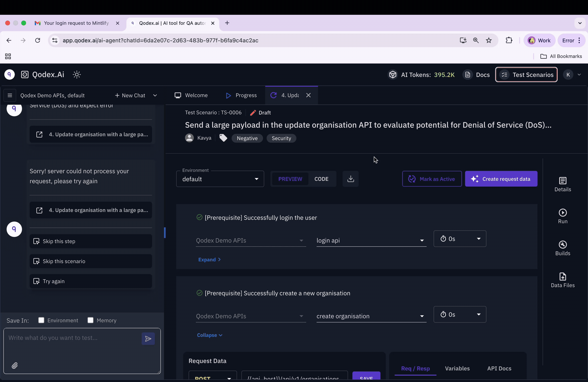Switch to CODE view toggle
588x382 pixels.
[321, 179]
